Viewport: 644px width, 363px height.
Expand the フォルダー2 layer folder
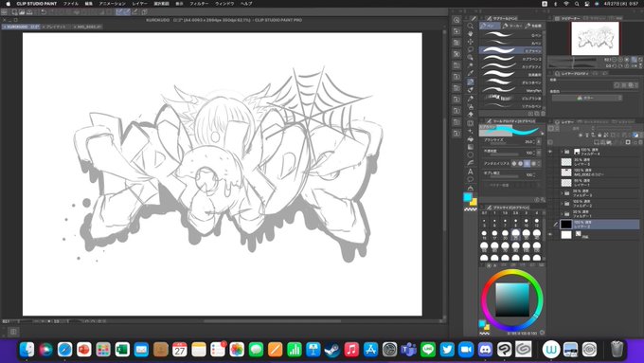point(562,204)
